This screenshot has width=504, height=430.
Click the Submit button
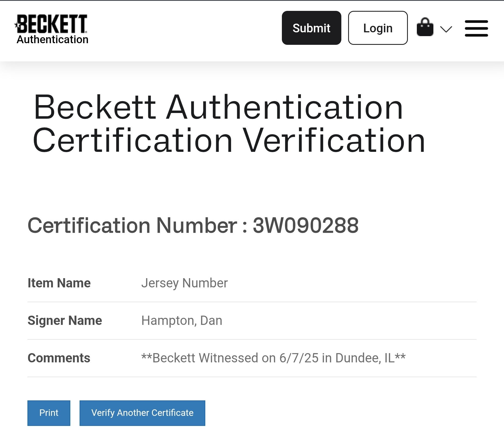click(311, 28)
